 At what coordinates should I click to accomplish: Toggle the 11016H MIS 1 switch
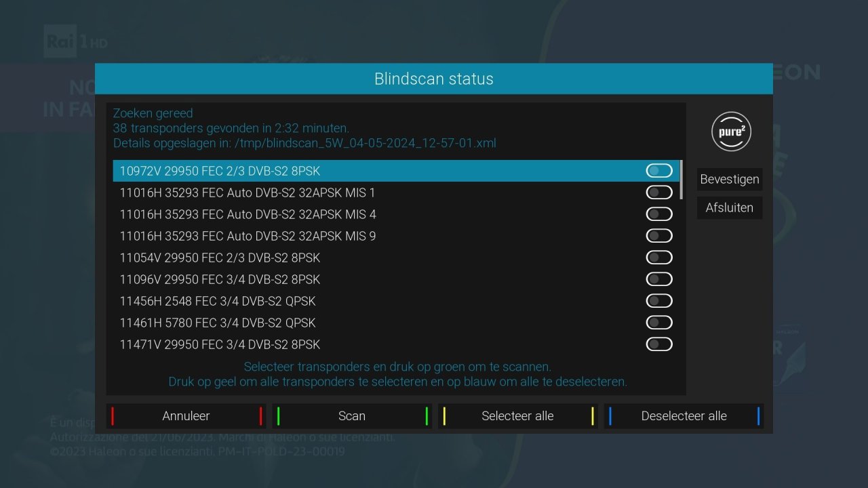click(x=658, y=192)
